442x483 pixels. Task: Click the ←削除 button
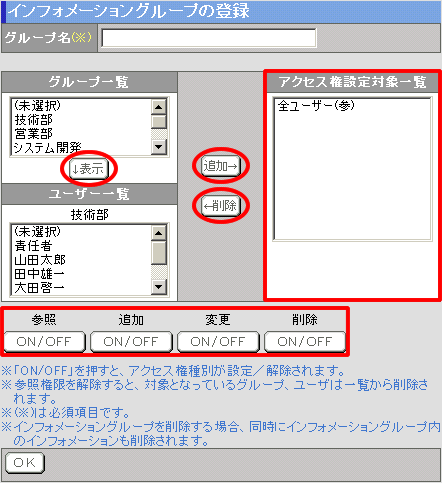[x=221, y=206]
